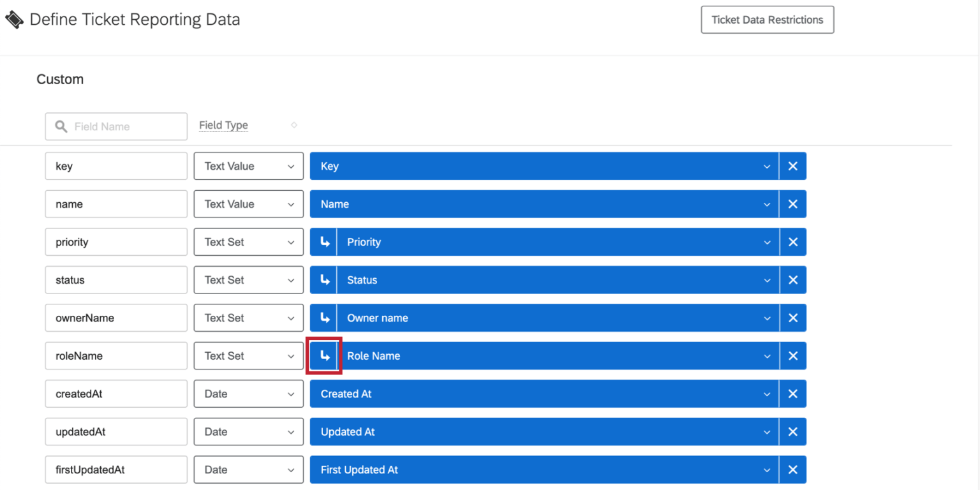Click the diamond icon next to Field Type
This screenshot has height=490, width=980.
tap(294, 125)
